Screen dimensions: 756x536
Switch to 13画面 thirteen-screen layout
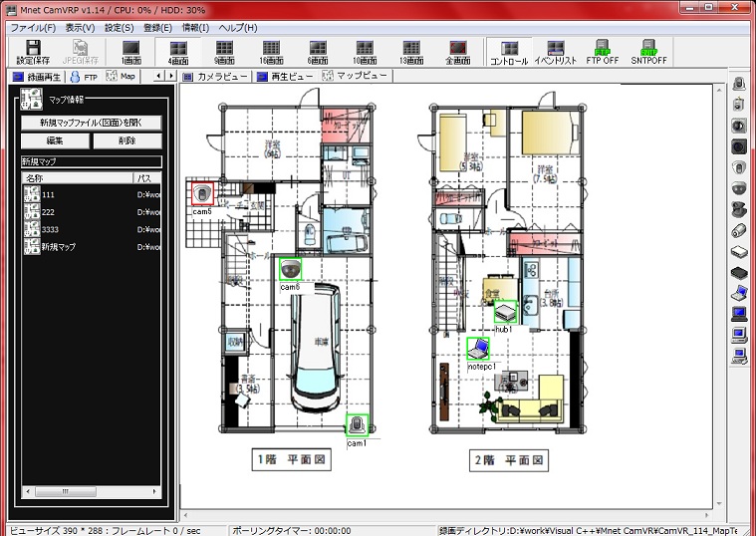coord(411,52)
